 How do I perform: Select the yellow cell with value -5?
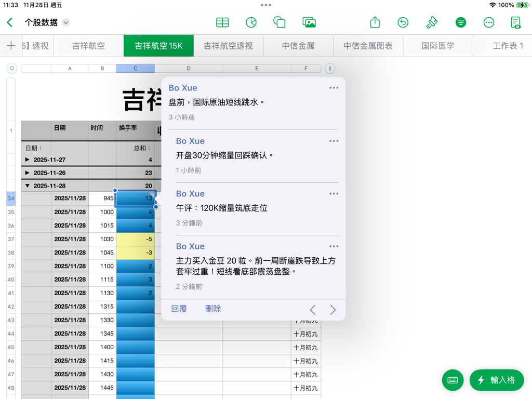point(136,239)
